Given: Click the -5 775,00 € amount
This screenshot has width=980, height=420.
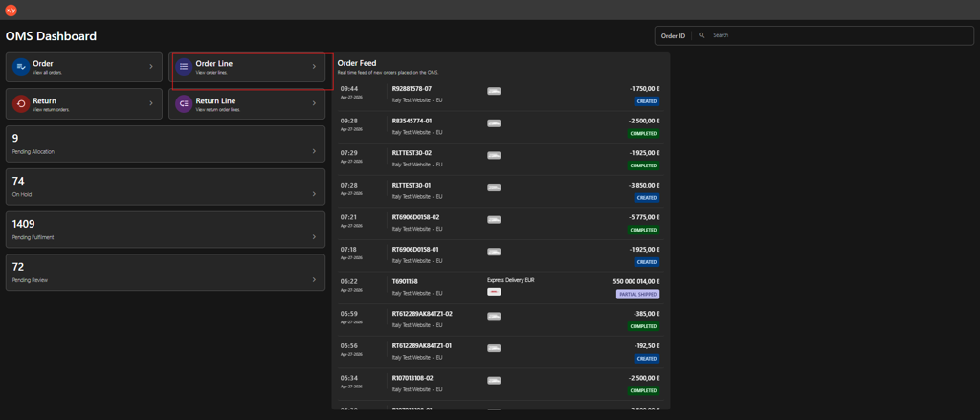Looking at the screenshot, I should point(644,217).
